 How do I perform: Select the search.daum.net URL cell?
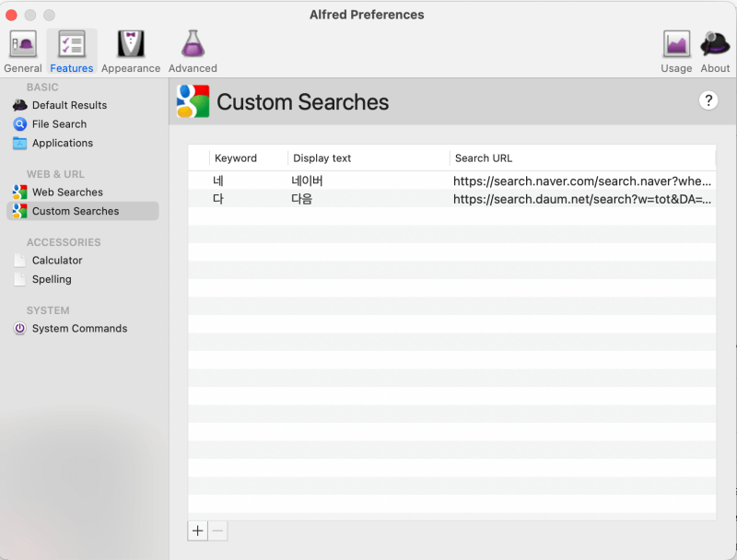(582, 199)
